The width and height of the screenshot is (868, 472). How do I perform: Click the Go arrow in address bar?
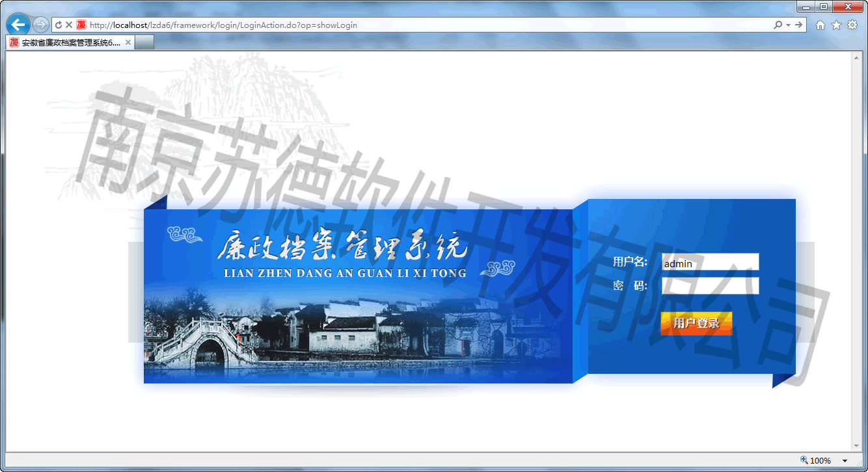pyautogui.click(x=798, y=25)
